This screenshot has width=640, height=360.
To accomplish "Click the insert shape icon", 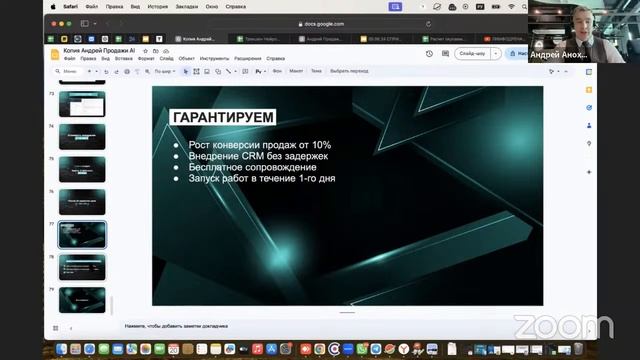I will tap(218, 71).
